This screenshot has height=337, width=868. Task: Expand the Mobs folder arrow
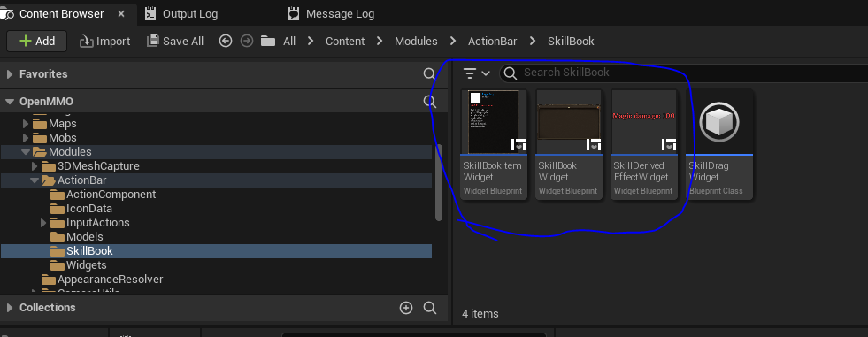click(x=26, y=138)
